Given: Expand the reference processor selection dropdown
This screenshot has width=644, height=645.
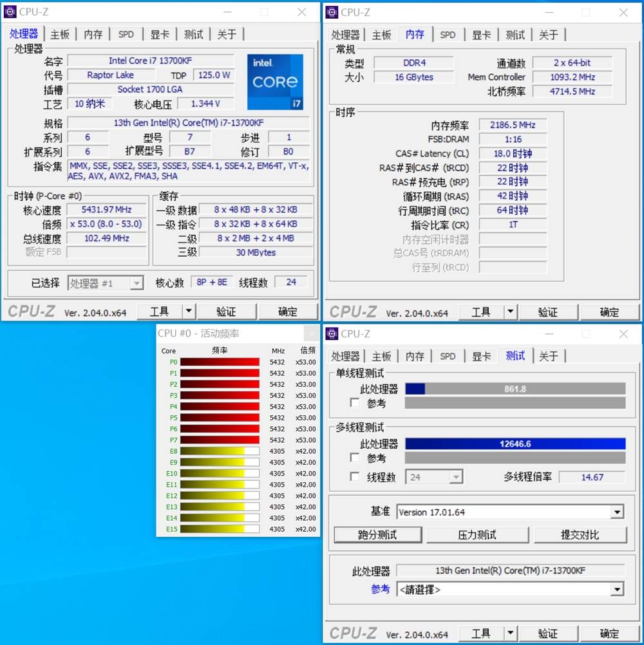Looking at the screenshot, I should tap(617, 589).
